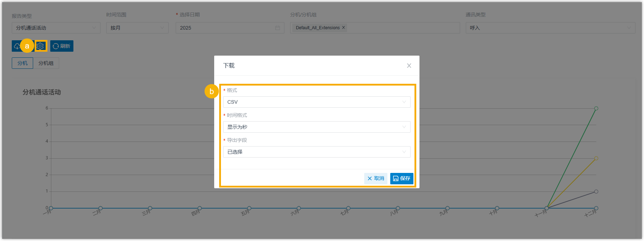The image size is (644, 241).
Task: Open the 导出字段 dropdown
Action: point(316,152)
